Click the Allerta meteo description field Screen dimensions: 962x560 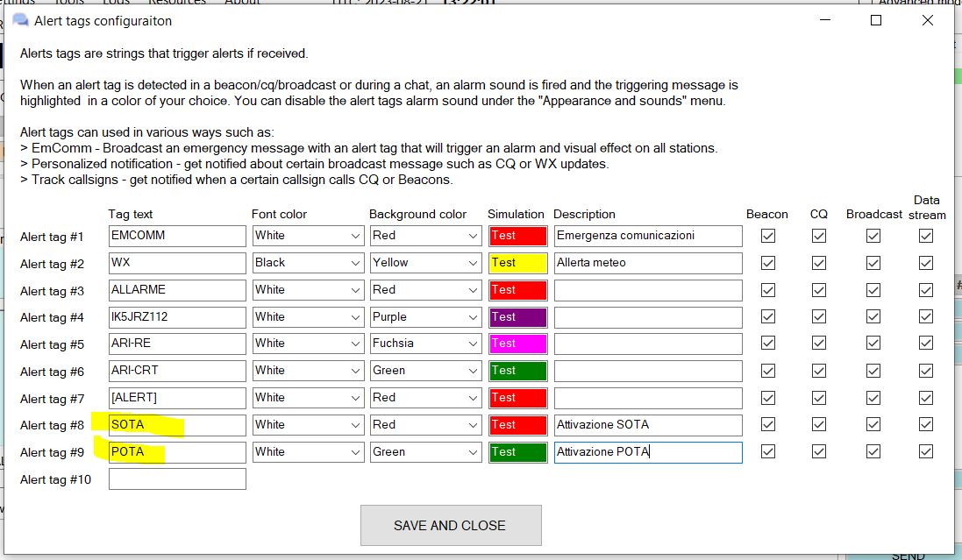tap(648, 263)
